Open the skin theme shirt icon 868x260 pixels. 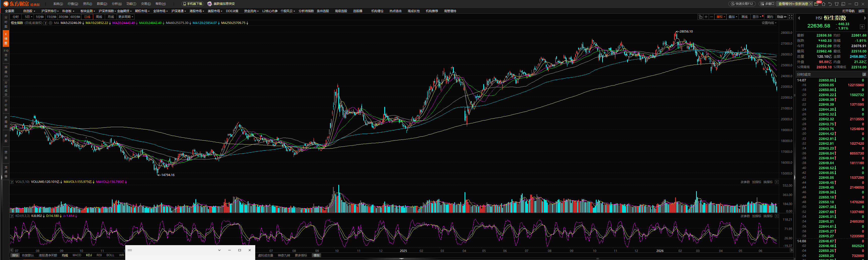[837, 4]
